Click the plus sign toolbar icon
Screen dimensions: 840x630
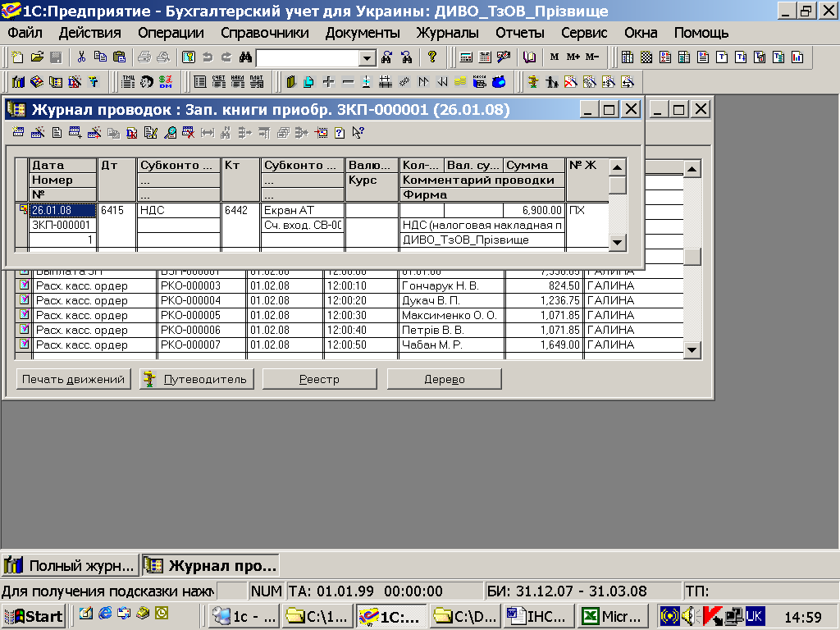(328, 81)
